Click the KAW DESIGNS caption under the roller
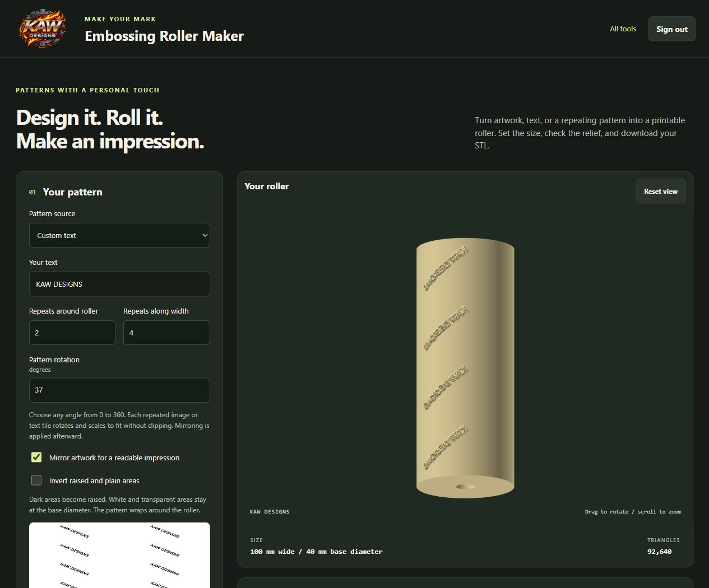Image resolution: width=709 pixels, height=588 pixels. (x=270, y=512)
